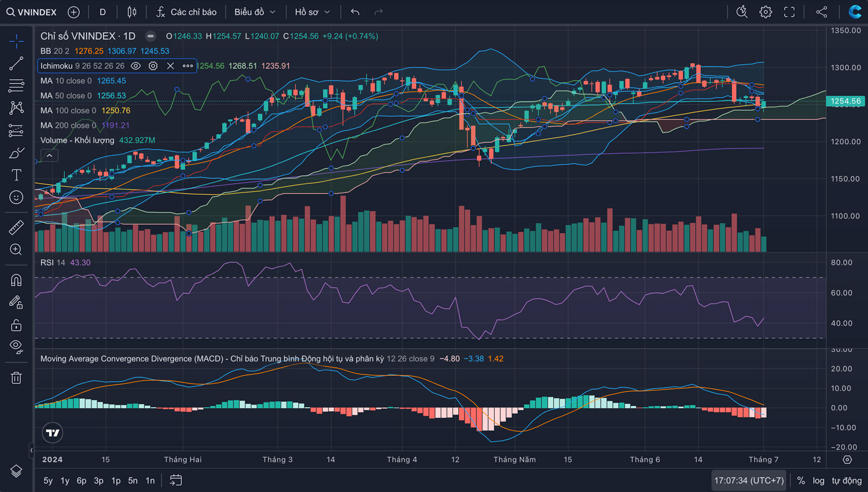The height and width of the screenshot is (492, 868).
Task: Remove the Ichimoku indicator with X
Action: click(170, 66)
